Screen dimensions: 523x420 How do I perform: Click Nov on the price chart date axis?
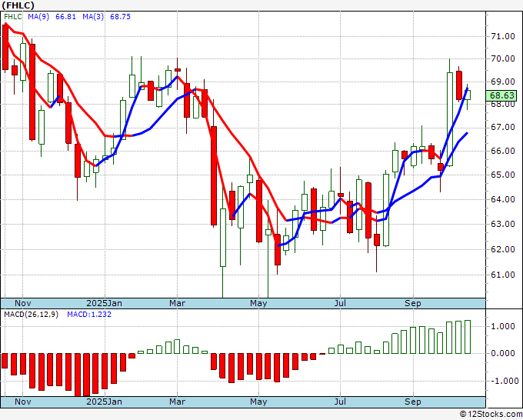[23, 303]
